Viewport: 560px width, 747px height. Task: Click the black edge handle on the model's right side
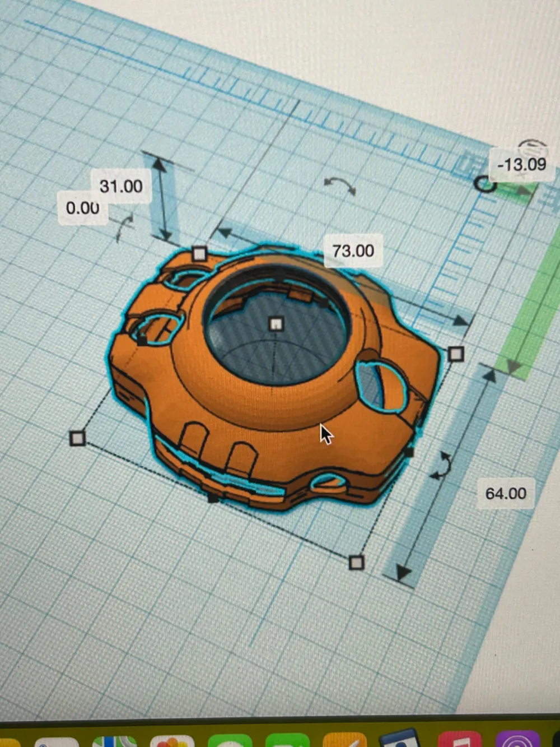[x=409, y=452]
